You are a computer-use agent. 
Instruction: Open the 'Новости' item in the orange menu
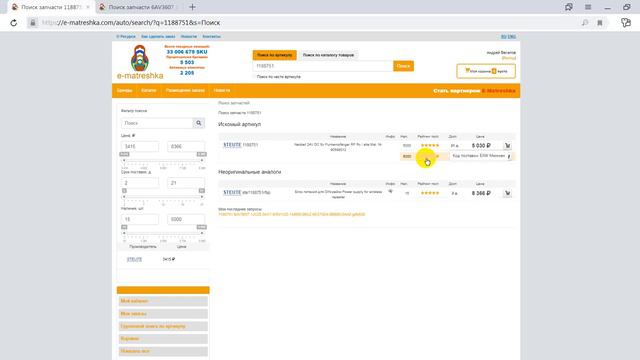tap(222, 90)
